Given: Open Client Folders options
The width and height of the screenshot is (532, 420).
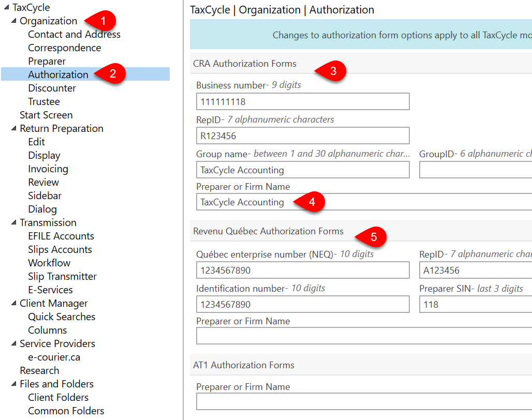Looking at the screenshot, I should [58, 397].
